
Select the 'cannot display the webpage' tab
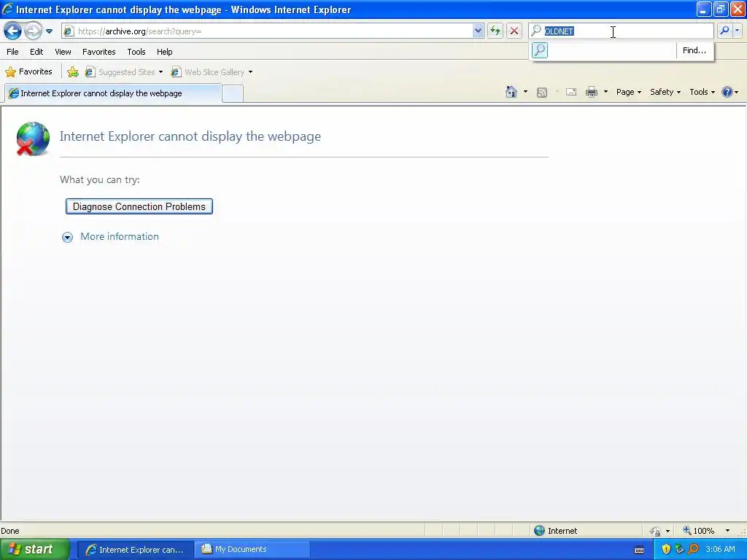point(113,93)
